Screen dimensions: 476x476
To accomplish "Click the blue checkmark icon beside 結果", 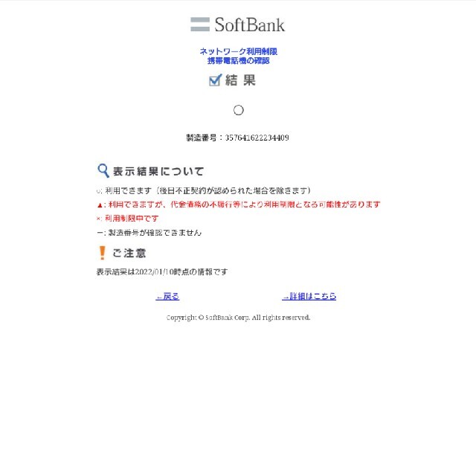I will pyautogui.click(x=216, y=80).
